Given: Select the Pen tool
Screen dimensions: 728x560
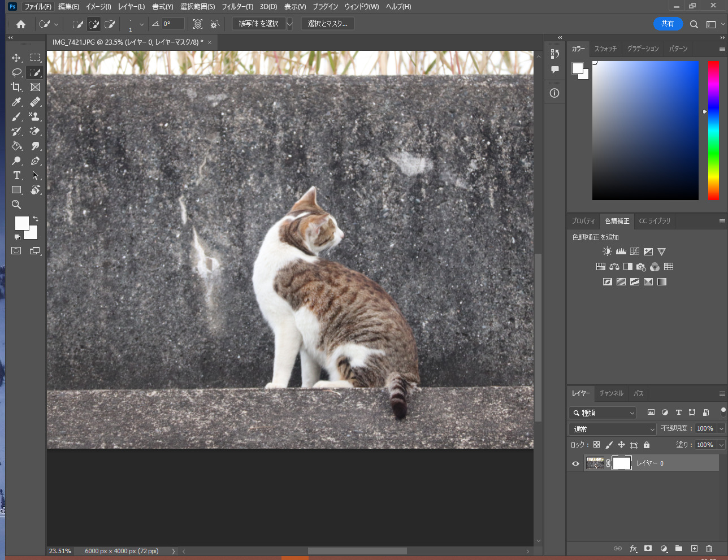Looking at the screenshot, I should coord(35,161).
